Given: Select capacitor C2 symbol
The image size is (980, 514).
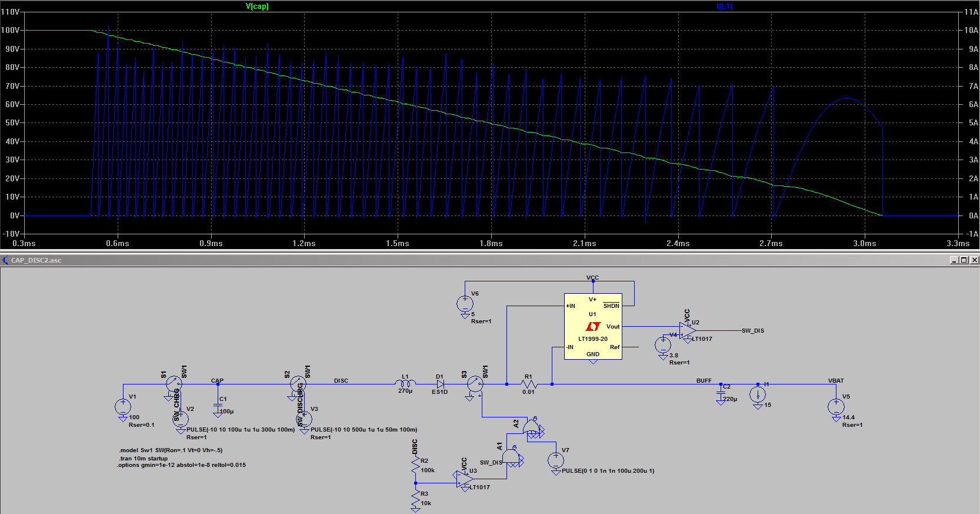Looking at the screenshot, I should (x=721, y=394).
